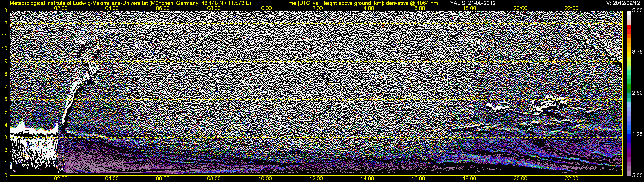Select the 22:00 label on the bottom time axis
644x182 pixels.
click(x=571, y=179)
